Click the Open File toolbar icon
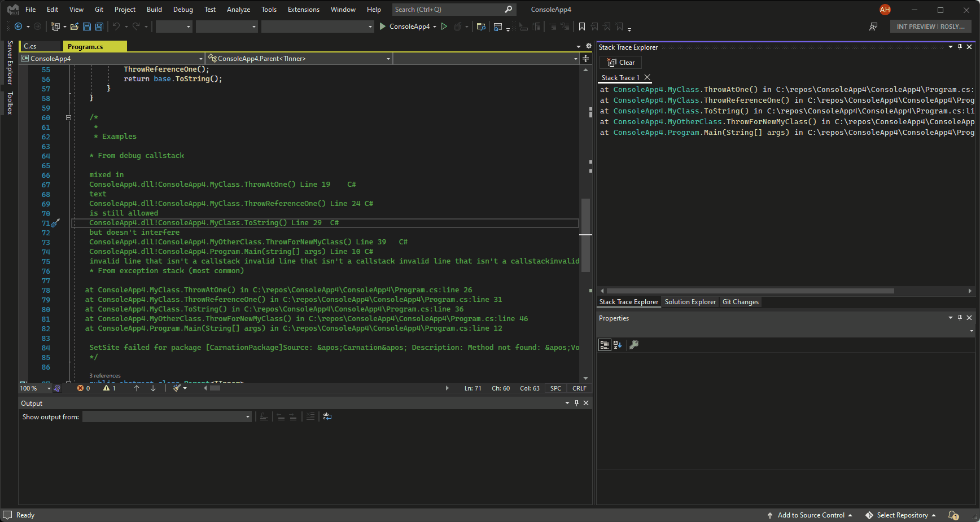The width and height of the screenshot is (980, 522). (x=75, y=27)
